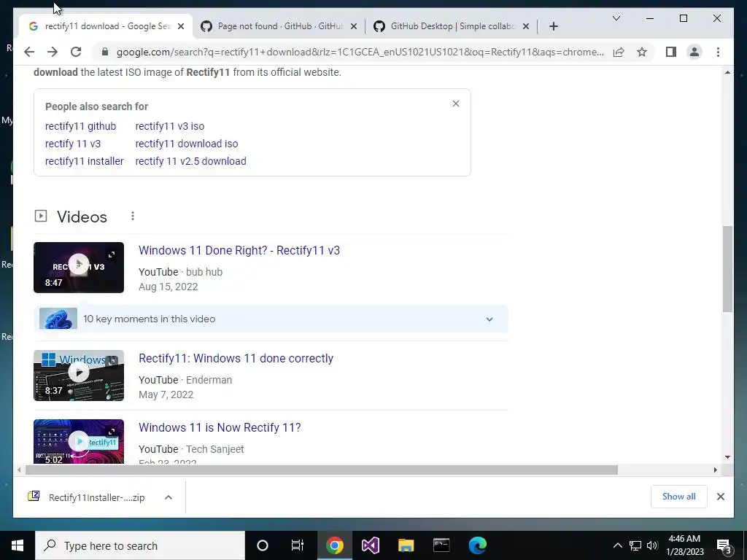Screen dimensions: 747x560
Task: Open the notification center icon
Action: [724, 546]
